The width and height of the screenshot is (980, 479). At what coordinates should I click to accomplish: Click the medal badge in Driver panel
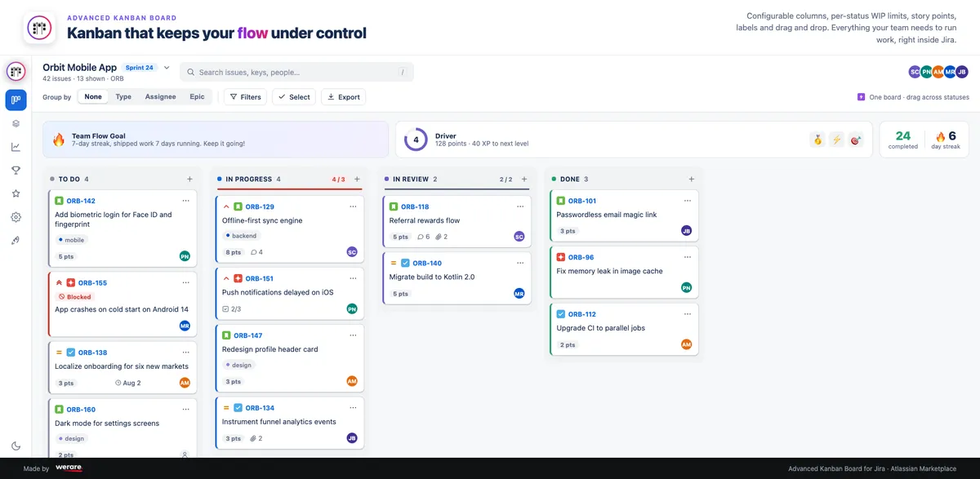point(817,140)
